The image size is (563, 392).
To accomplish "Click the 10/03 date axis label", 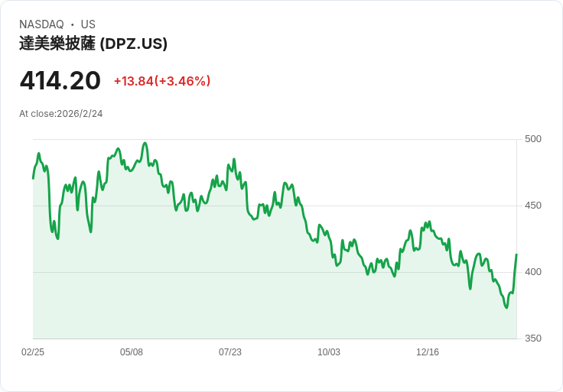I will coord(328,352).
